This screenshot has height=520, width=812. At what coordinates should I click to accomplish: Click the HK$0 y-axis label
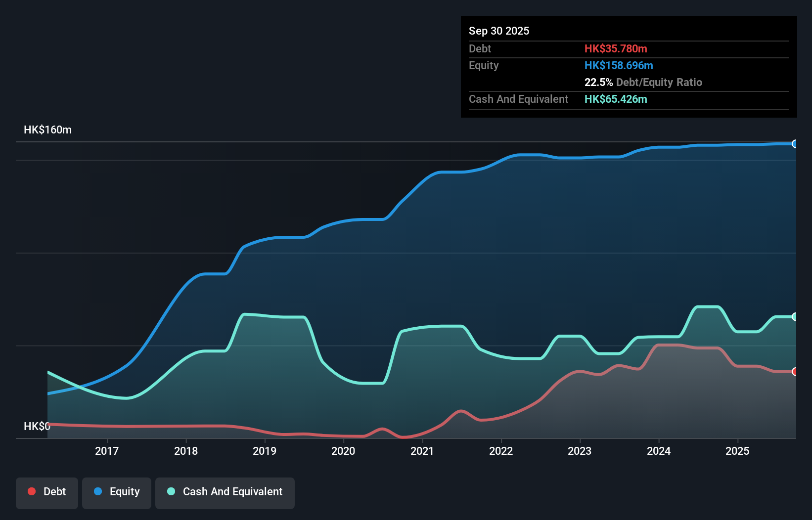point(37,426)
